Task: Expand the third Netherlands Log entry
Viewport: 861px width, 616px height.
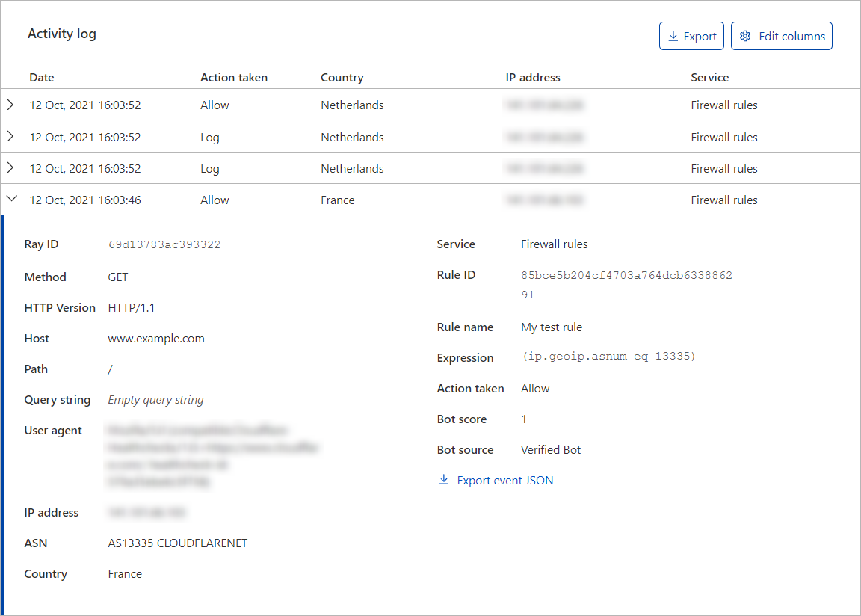Action: [10, 168]
